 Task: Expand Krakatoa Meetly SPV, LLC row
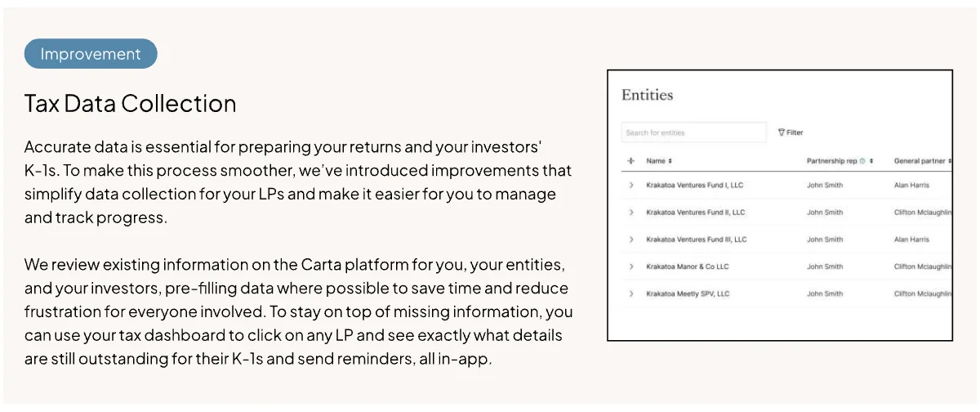tap(631, 293)
